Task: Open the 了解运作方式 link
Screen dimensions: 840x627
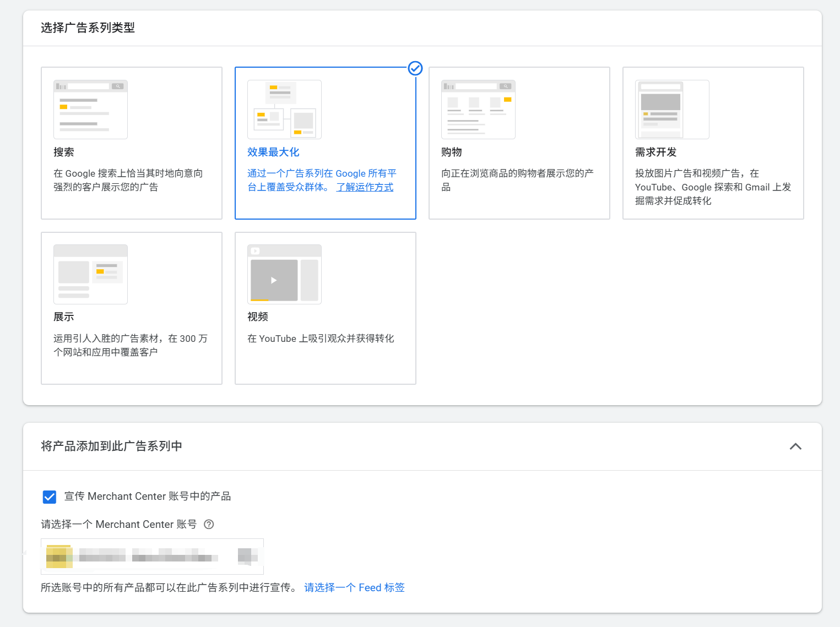Action: click(365, 187)
